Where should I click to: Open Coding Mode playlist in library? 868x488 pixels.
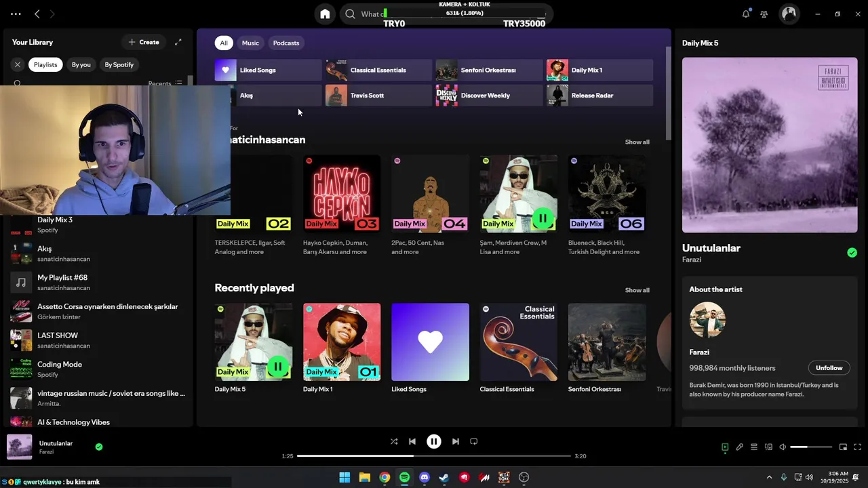click(98, 369)
